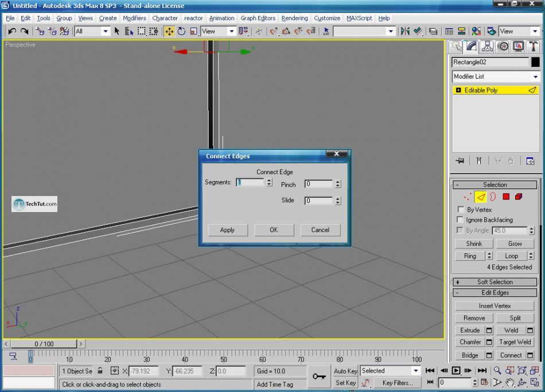Open the Customize menu
The image size is (545, 392).
tap(327, 18)
